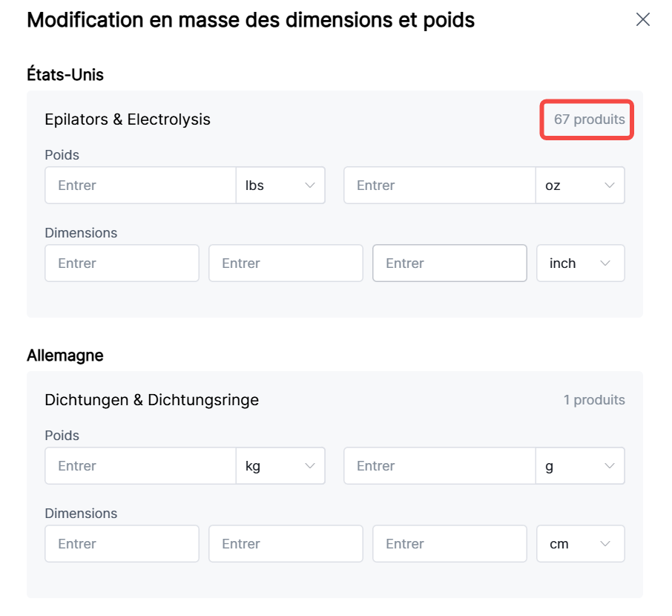Open the oz weight unit dropdown
672x616 pixels.
point(580,186)
